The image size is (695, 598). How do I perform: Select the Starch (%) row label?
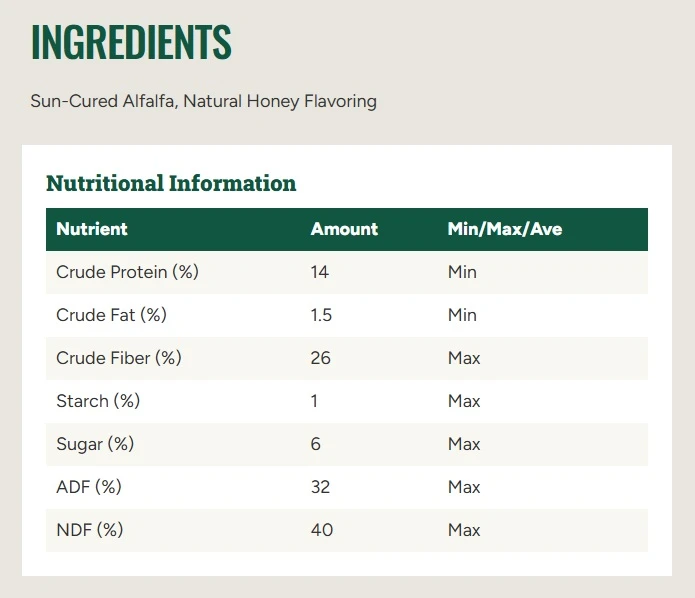coord(98,401)
